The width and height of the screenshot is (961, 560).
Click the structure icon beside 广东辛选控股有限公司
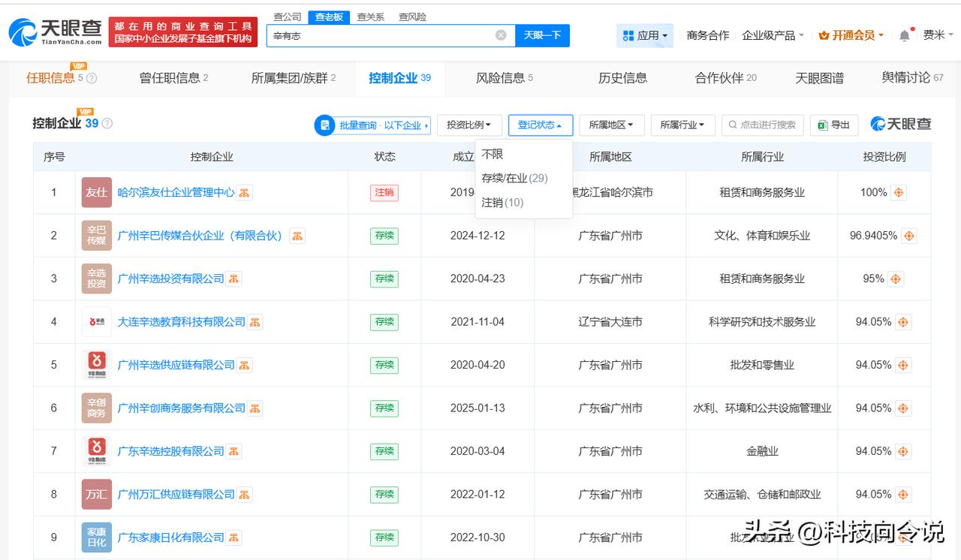(x=234, y=452)
